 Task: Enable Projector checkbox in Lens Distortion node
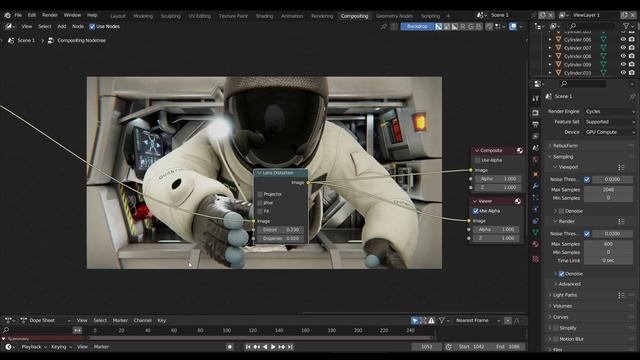click(260, 194)
